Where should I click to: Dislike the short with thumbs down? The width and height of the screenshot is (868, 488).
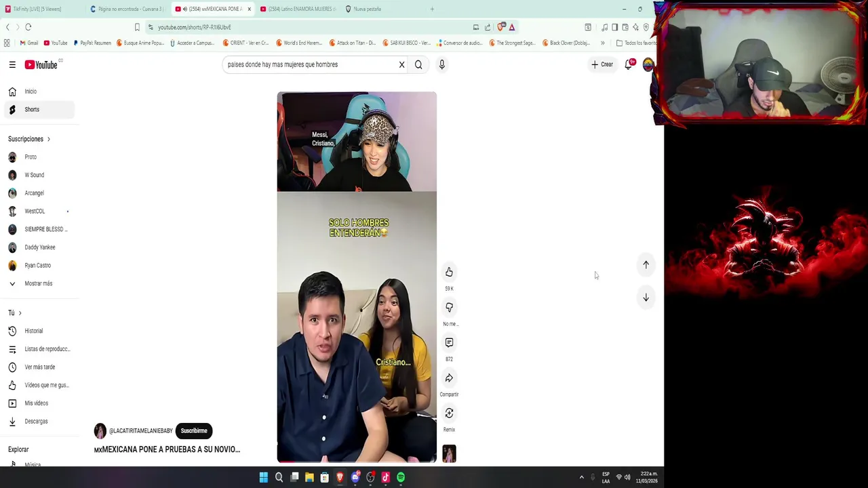tap(449, 307)
